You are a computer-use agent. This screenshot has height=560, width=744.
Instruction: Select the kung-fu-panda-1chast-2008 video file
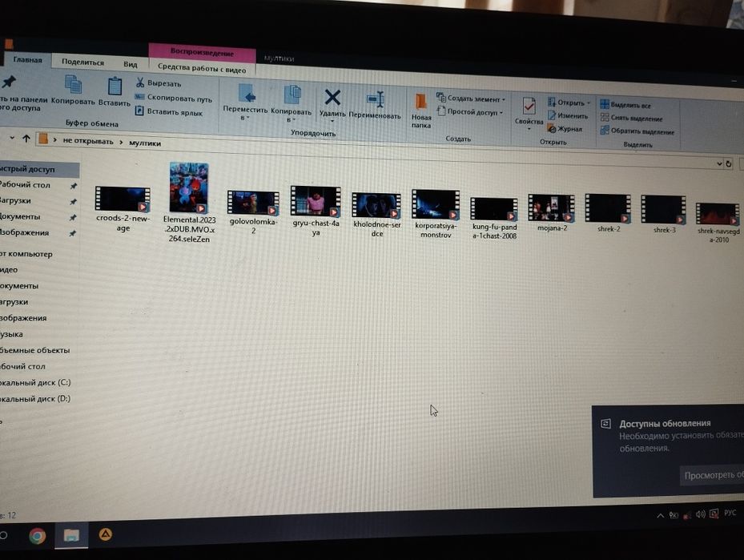494,219
